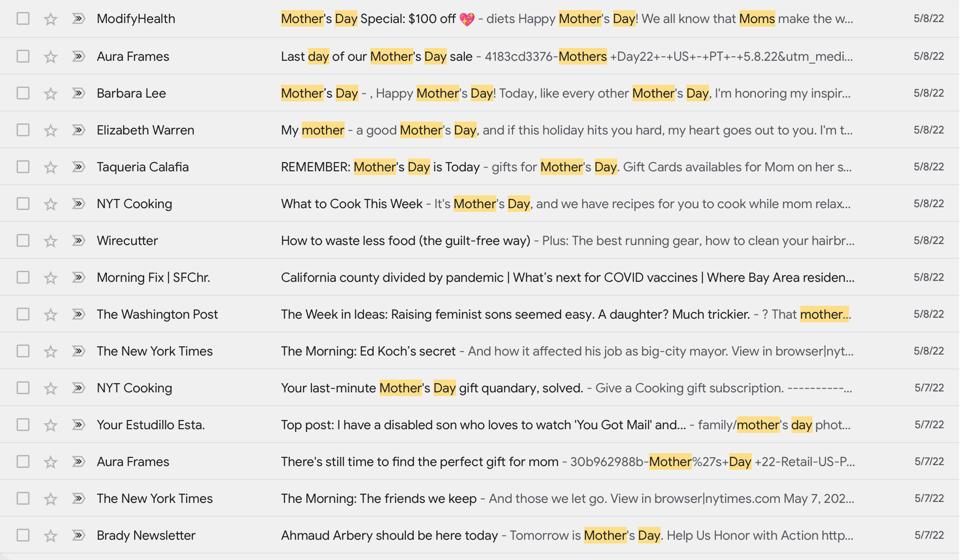
Task: Check The Washington Post email checkbox
Action: [23, 314]
